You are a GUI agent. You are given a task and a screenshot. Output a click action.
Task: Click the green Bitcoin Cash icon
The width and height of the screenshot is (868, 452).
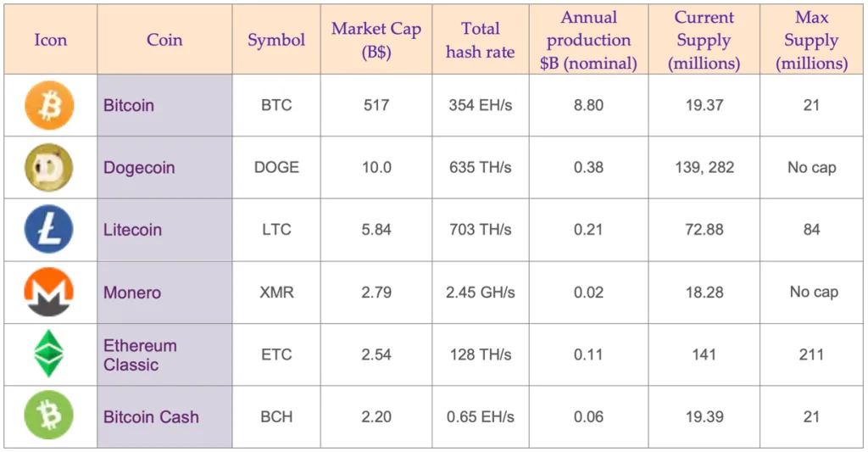point(49,416)
